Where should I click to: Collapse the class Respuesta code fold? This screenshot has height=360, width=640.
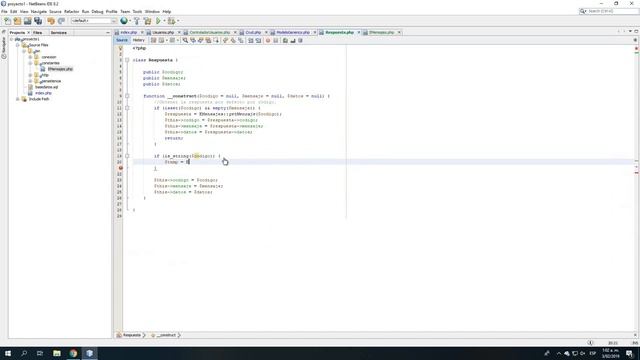[x=127, y=60]
